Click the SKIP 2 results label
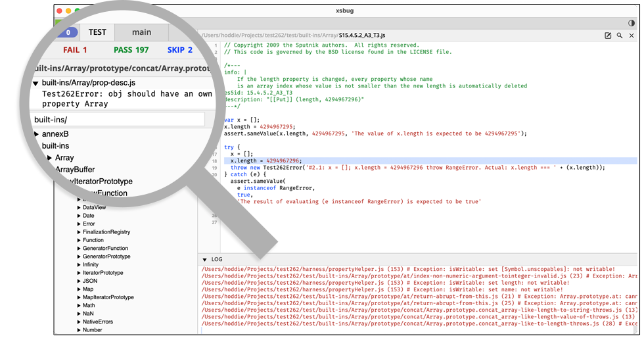 pos(180,50)
